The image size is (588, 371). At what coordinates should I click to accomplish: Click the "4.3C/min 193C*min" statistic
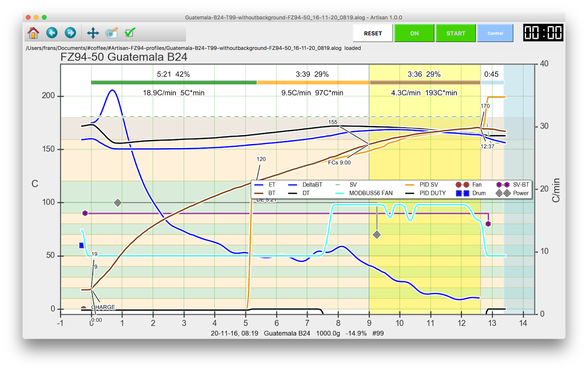tap(424, 93)
